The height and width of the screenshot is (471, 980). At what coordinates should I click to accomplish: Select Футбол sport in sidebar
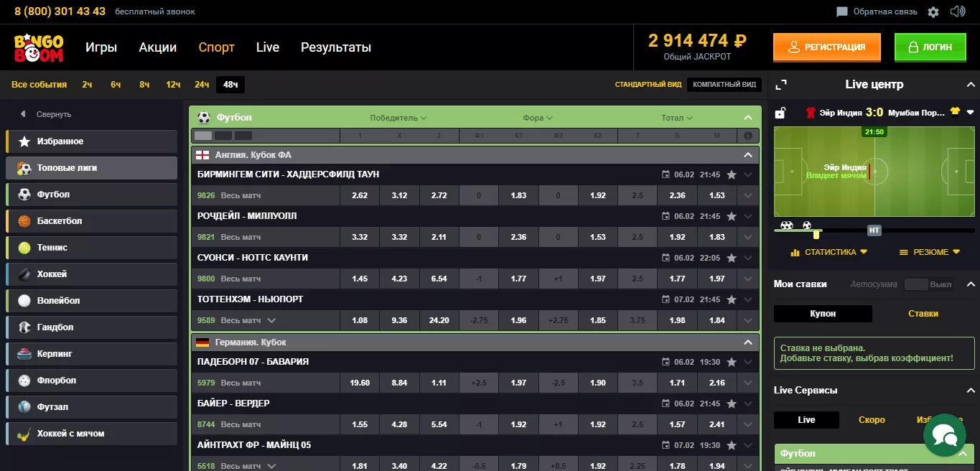[92, 195]
